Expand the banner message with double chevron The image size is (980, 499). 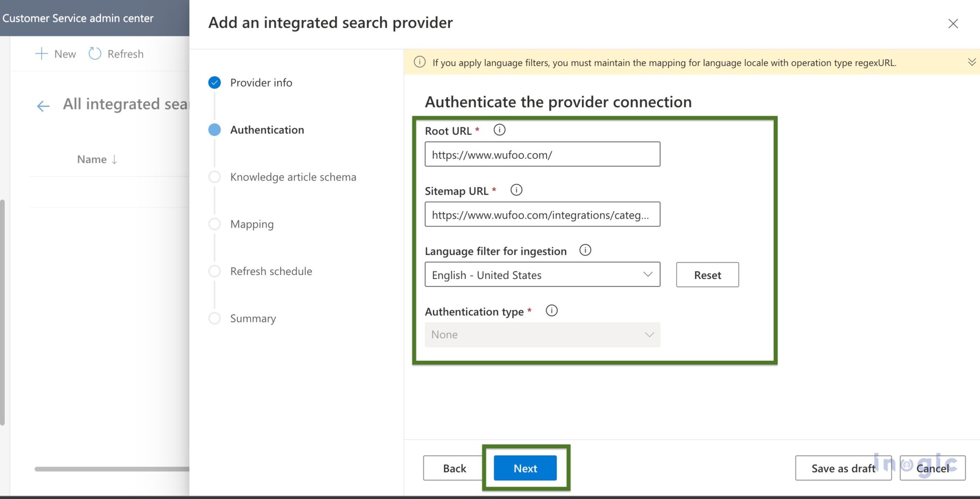(x=972, y=62)
